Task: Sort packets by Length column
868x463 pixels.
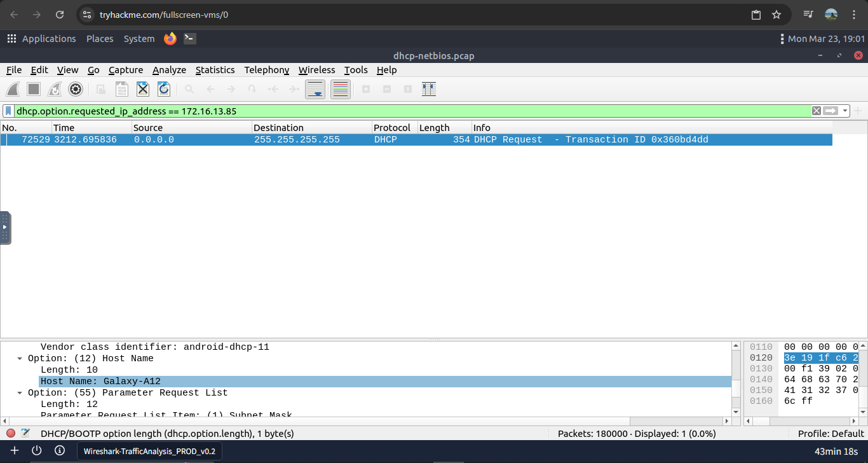Action: pos(444,128)
